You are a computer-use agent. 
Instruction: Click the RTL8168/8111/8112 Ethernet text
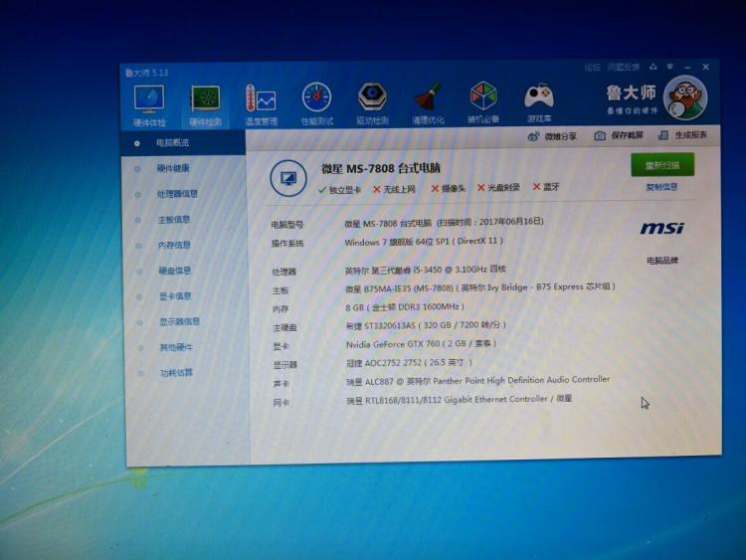pos(460,400)
